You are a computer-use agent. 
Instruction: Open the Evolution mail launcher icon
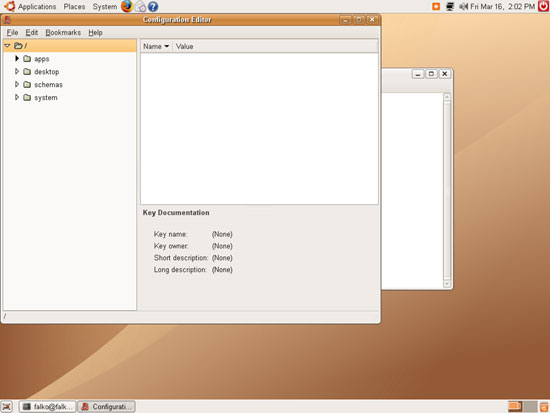pyautogui.click(x=140, y=6)
